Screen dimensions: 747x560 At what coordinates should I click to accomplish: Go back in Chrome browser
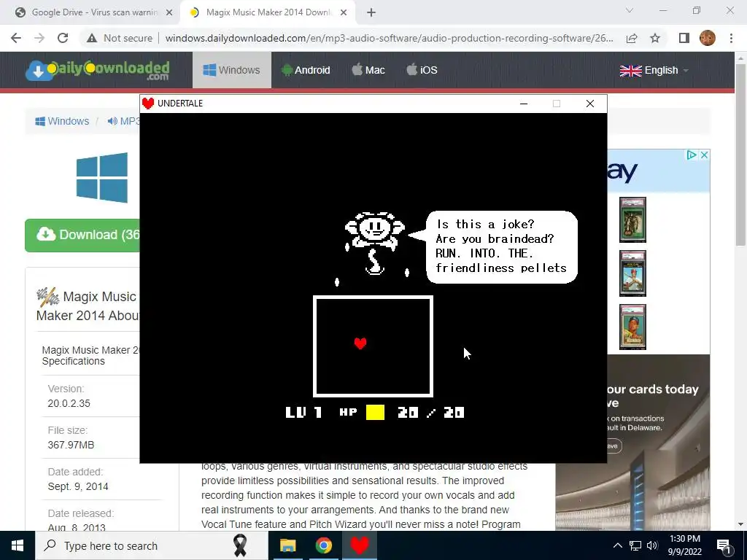pyautogui.click(x=16, y=38)
